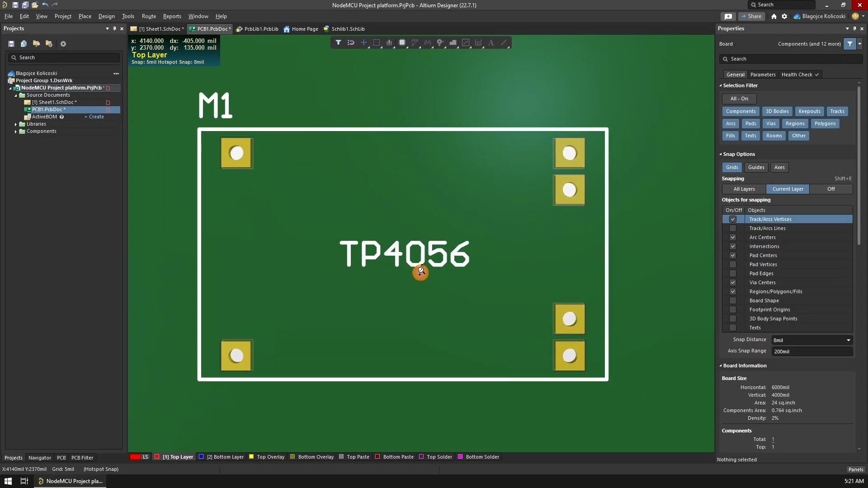The image size is (868, 488).
Task: Click the Place Dimension tool
Action: (x=479, y=42)
